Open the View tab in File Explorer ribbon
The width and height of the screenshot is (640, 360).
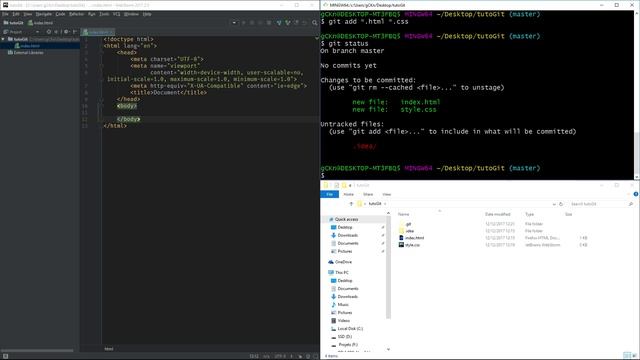[387, 194]
